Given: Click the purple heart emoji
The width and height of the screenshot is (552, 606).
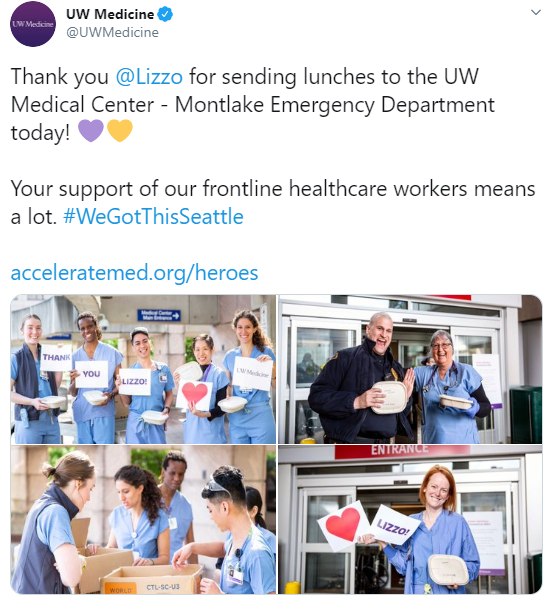Looking at the screenshot, I should click(x=91, y=131).
